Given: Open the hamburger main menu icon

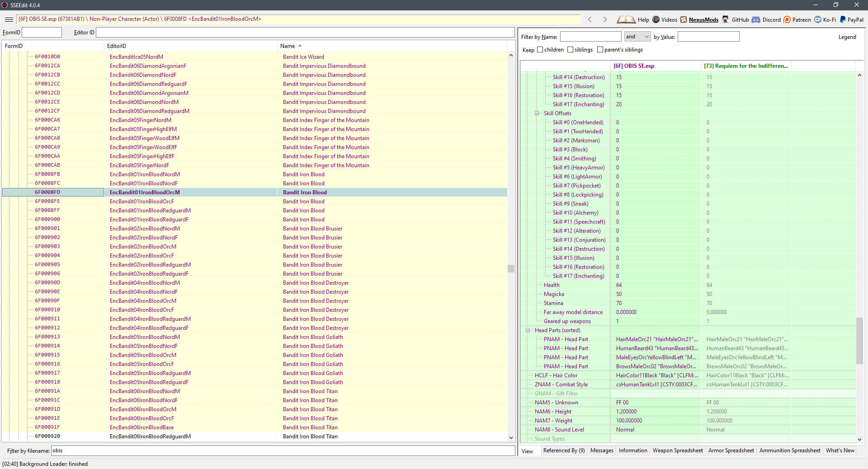Looking at the screenshot, I should point(9,19).
